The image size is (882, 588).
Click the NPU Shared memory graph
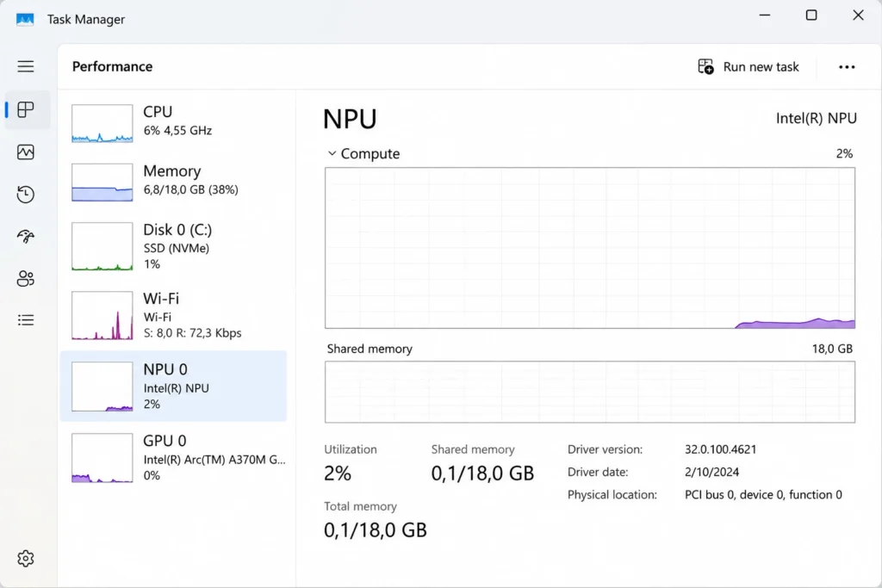point(589,392)
